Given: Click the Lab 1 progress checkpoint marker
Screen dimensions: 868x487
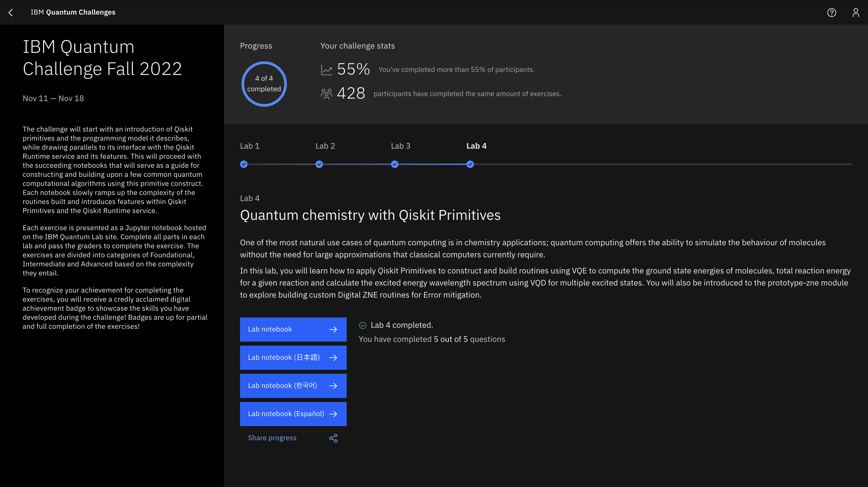Looking at the screenshot, I should coord(244,164).
